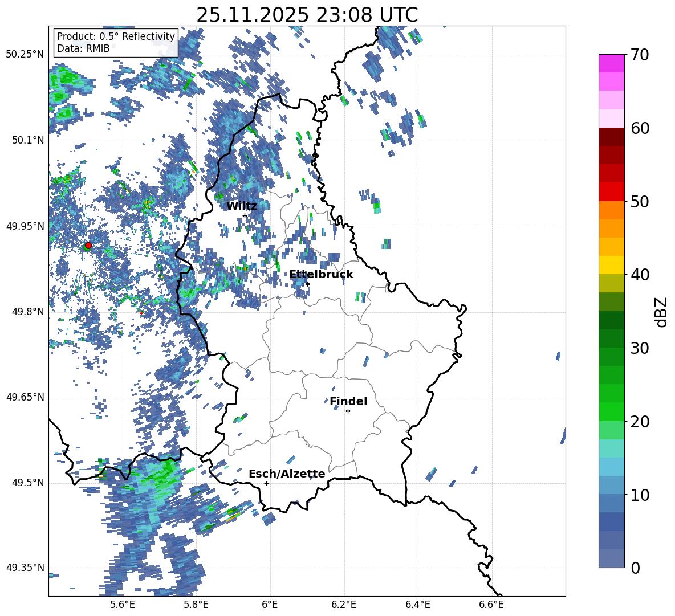Click the light blue swatch just above 10 dBZ

coord(611,486)
